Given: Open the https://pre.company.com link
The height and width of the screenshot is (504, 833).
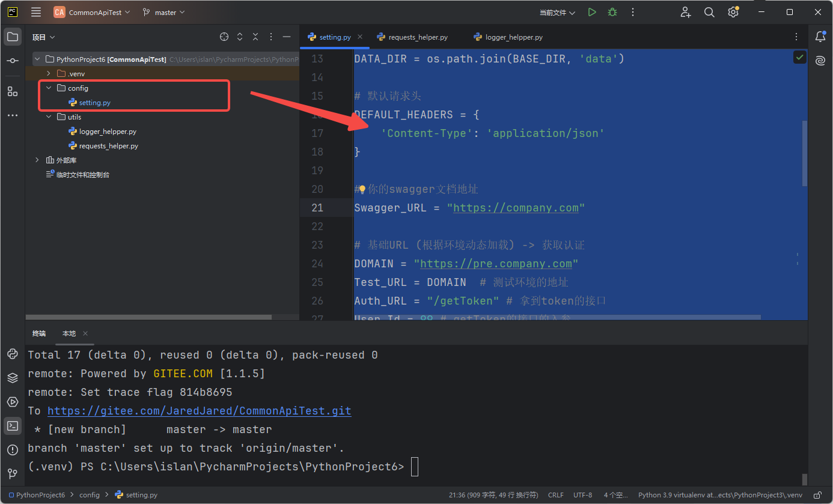Looking at the screenshot, I should click(496, 264).
